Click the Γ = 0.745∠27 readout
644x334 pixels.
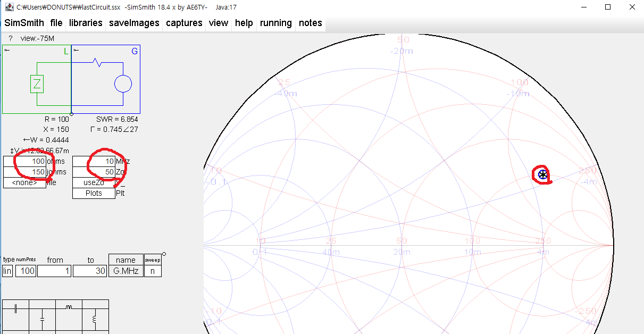114,129
